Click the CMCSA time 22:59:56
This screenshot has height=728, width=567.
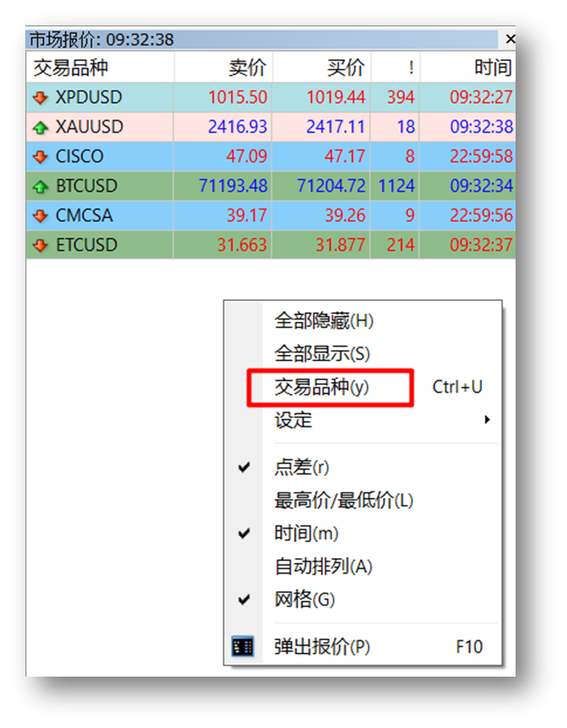482,216
